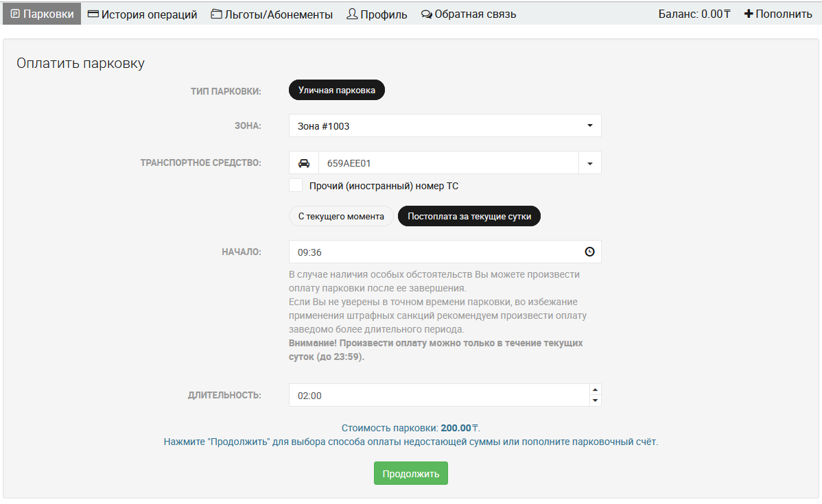822x504 pixels.
Task: Increase duration with the up arrow
Action: click(595, 389)
